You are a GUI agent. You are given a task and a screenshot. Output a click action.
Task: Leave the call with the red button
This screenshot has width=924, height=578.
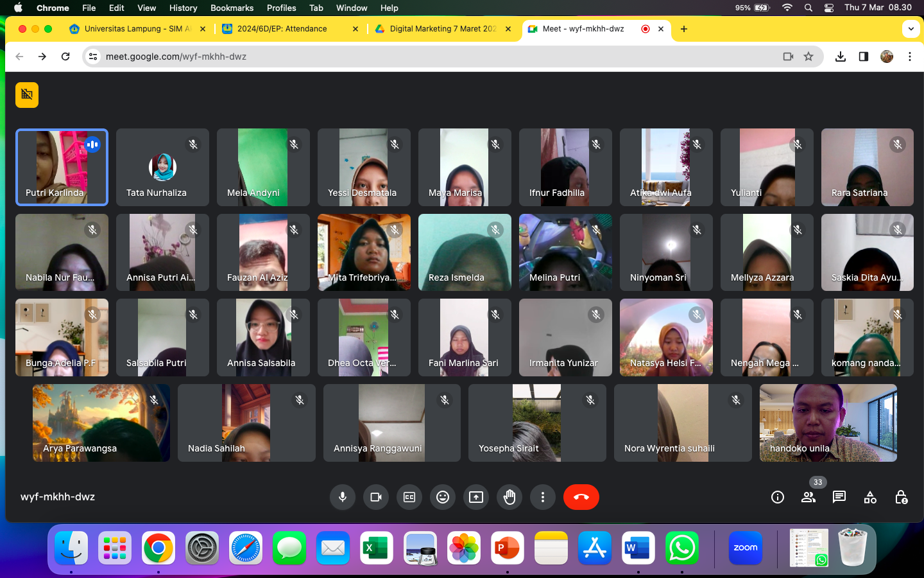pos(581,497)
